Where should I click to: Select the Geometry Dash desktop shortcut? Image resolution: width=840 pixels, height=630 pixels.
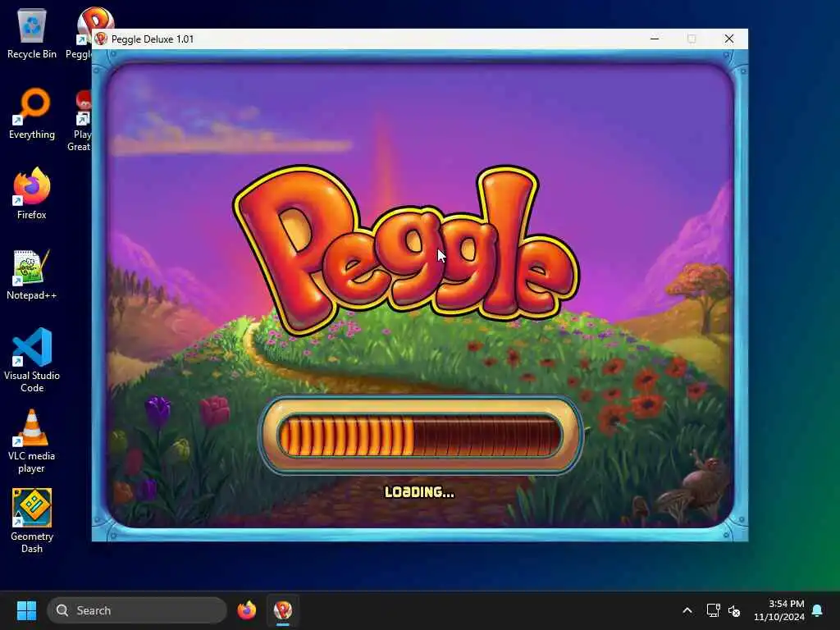pyautogui.click(x=32, y=521)
